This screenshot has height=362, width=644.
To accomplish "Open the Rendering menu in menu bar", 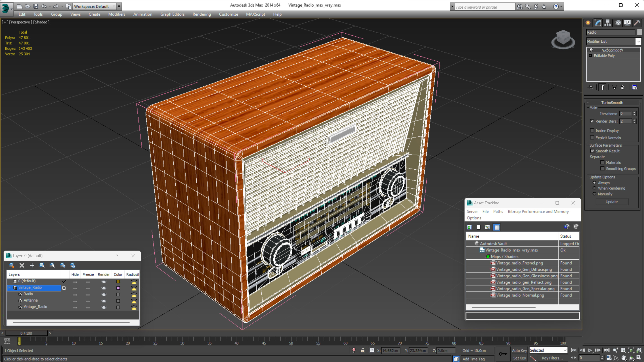I will click(x=202, y=14).
